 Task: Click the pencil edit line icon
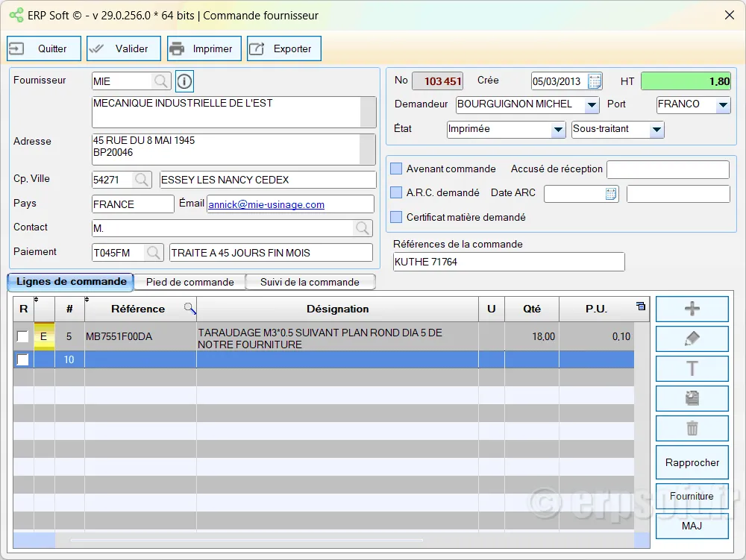(692, 339)
